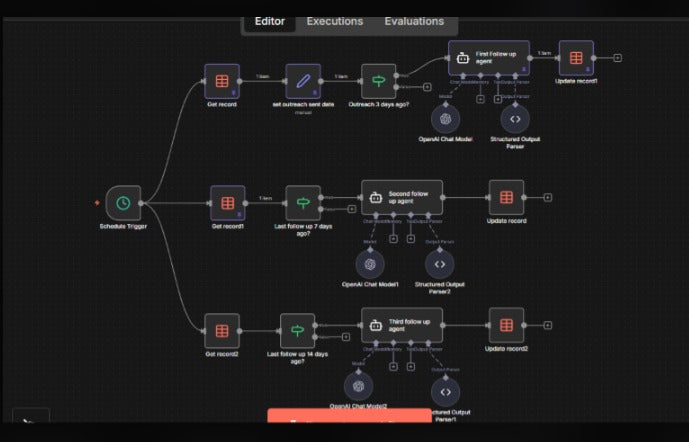Add node on 14 days ago? false branch
The width and height of the screenshot is (689, 442).
click(346, 337)
